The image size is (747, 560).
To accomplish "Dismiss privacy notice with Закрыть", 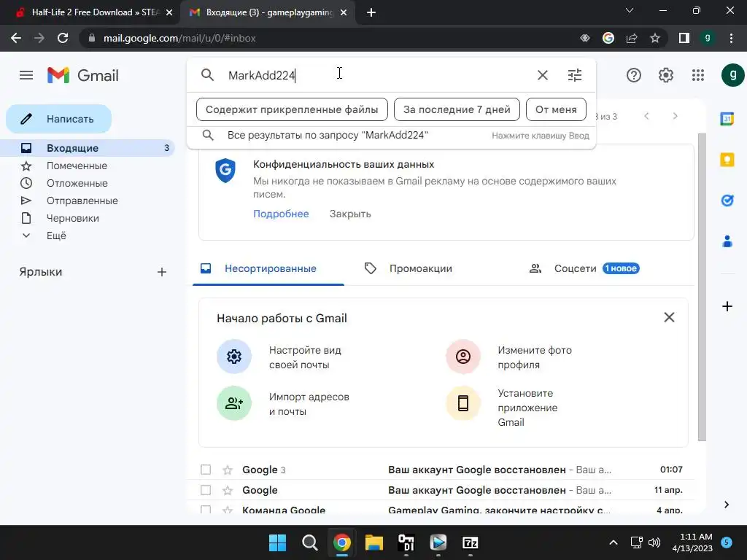I will [350, 214].
